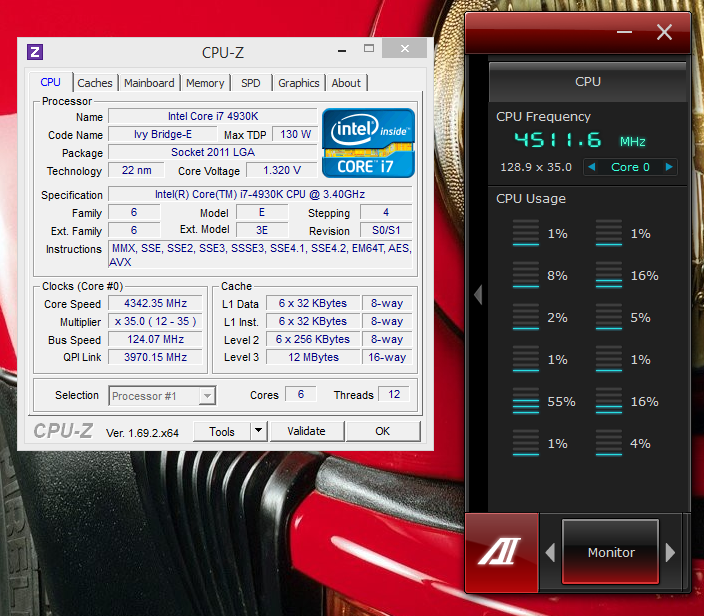
Task: Click the 55% CPU usage bar
Action: pos(526,401)
